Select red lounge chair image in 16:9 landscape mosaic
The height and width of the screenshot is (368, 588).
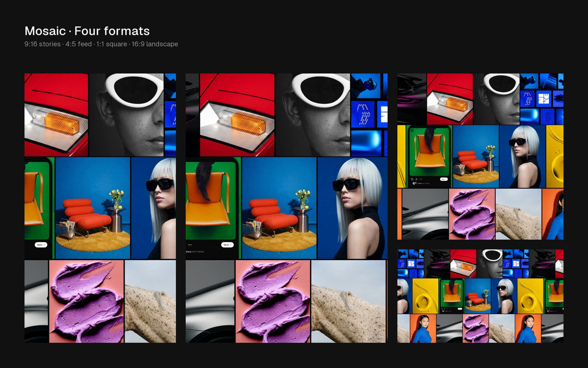pos(477,296)
